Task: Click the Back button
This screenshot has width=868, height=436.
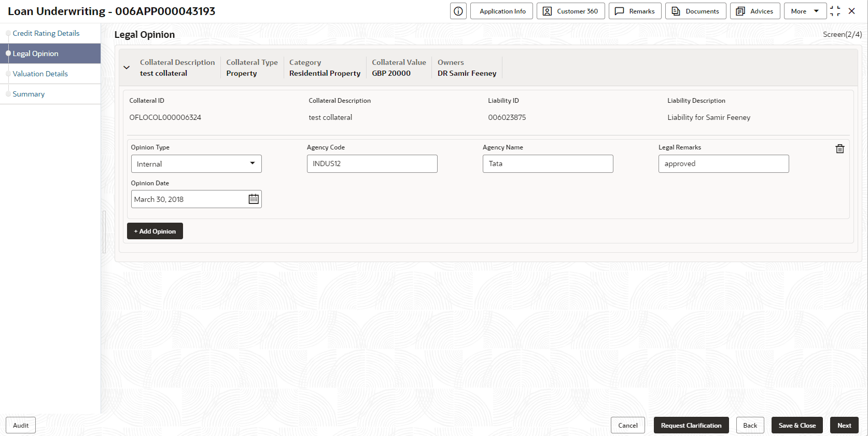Action: (x=750, y=425)
